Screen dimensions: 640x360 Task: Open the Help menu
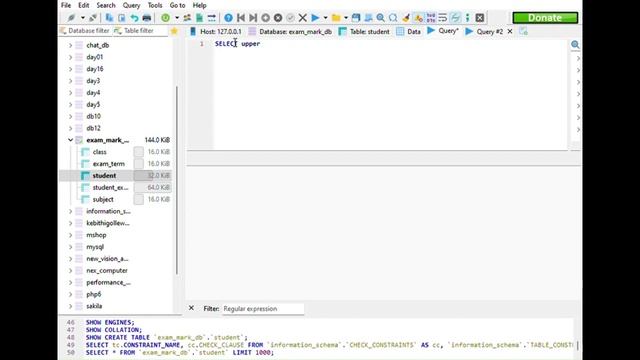coord(199,5)
